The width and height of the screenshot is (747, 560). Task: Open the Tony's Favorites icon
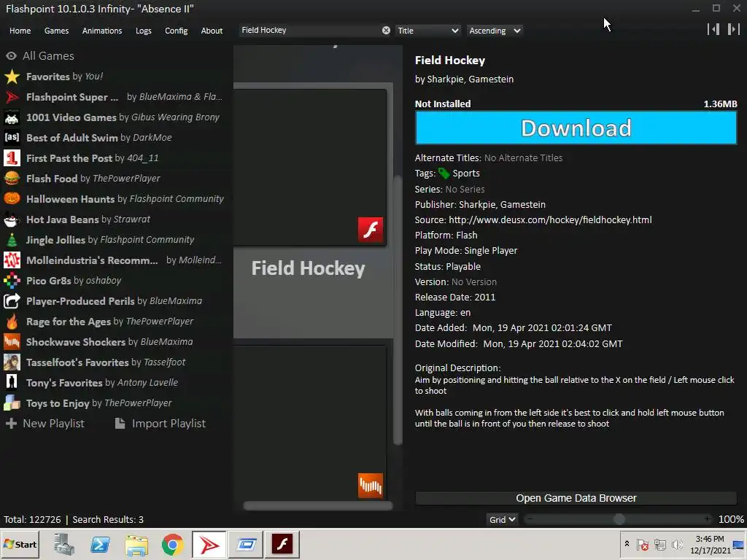click(12, 382)
